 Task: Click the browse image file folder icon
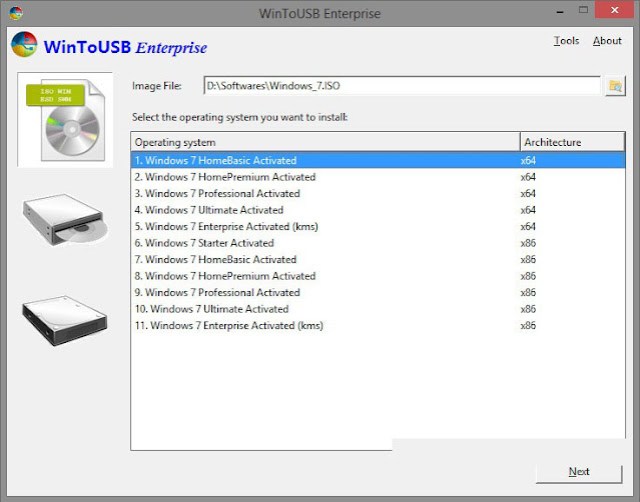coord(615,86)
